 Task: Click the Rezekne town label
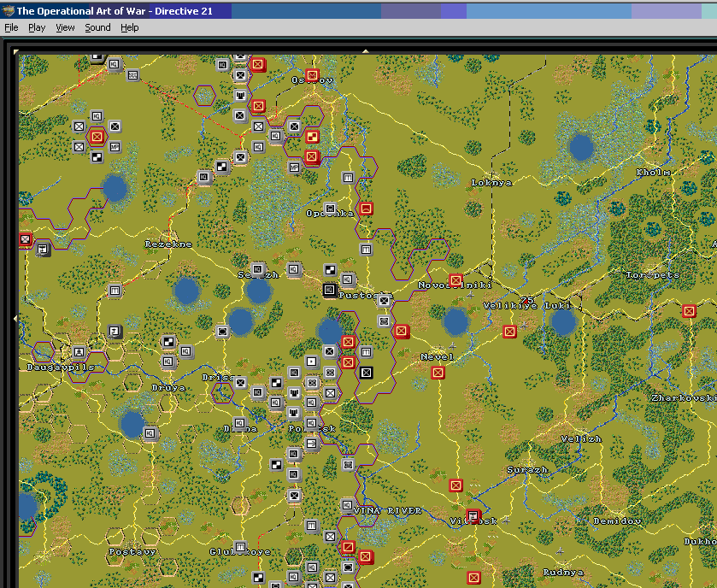tap(168, 244)
